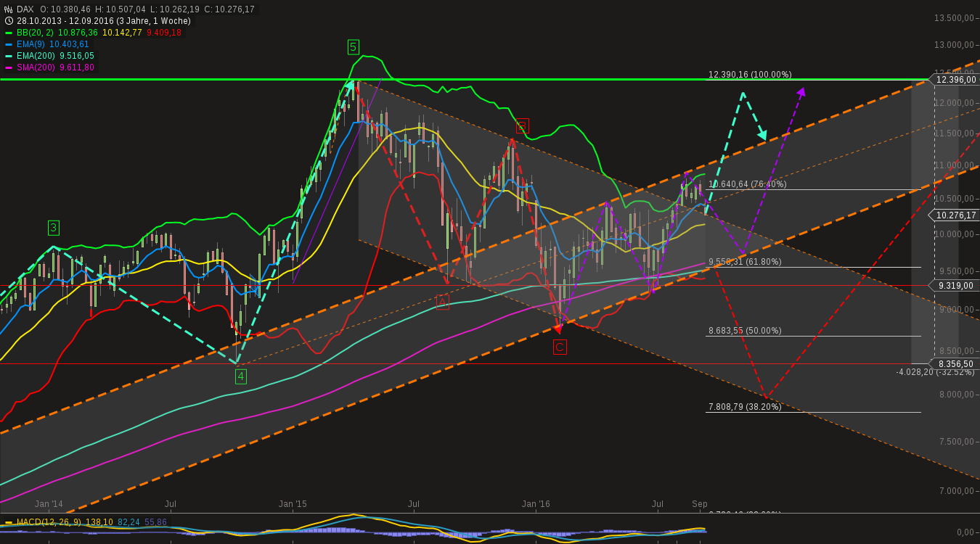Click the 7.500,00 price axis label
This screenshot has height=544, width=980.
click(957, 442)
